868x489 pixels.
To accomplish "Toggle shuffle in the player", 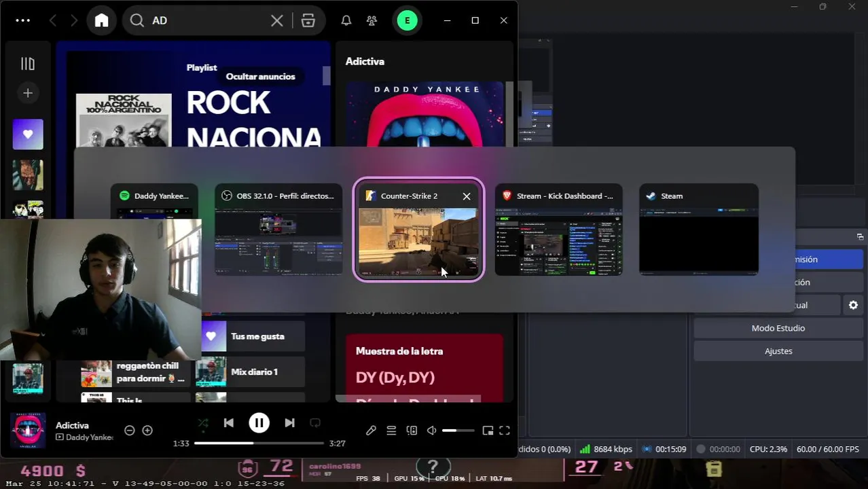I will point(203,423).
